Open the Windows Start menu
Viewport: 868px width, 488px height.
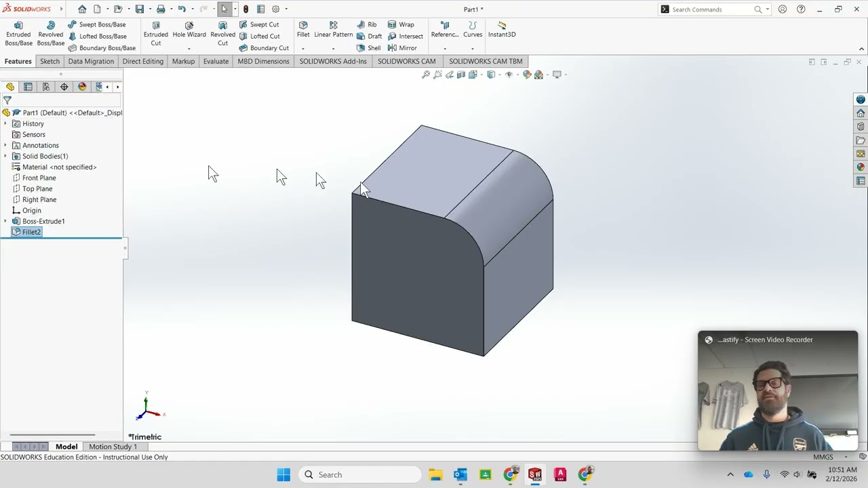point(283,474)
